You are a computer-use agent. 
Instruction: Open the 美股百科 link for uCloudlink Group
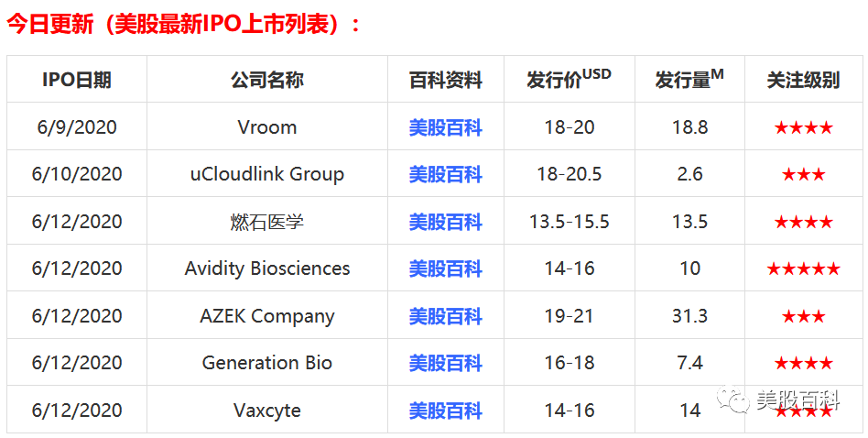[x=446, y=175]
